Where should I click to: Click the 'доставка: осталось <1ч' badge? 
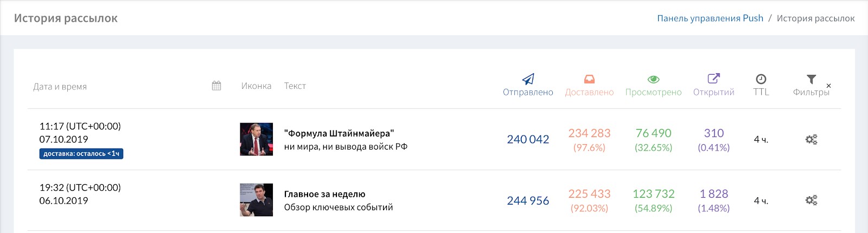coord(81,154)
